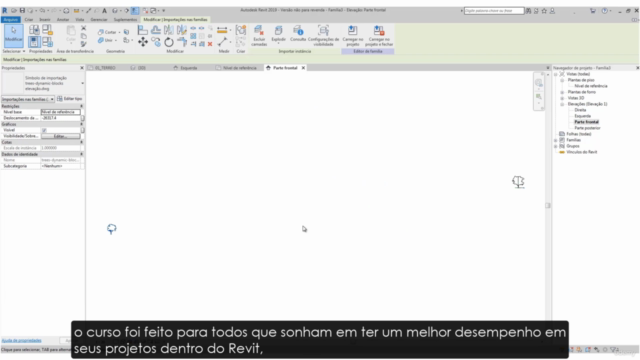This screenshot has height=360, width=640.
Task: Collapse the Restrições section
Action: coord(81,106)
